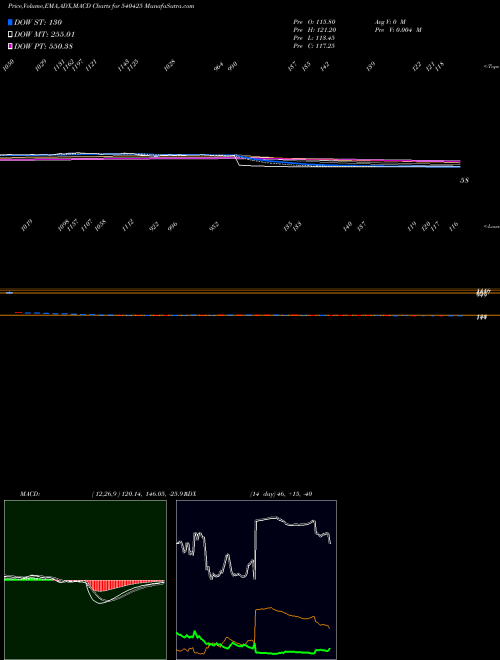Select the 'DOW ST: 130' legend label
The image size is (500, 660).
(x=38, y=22)
